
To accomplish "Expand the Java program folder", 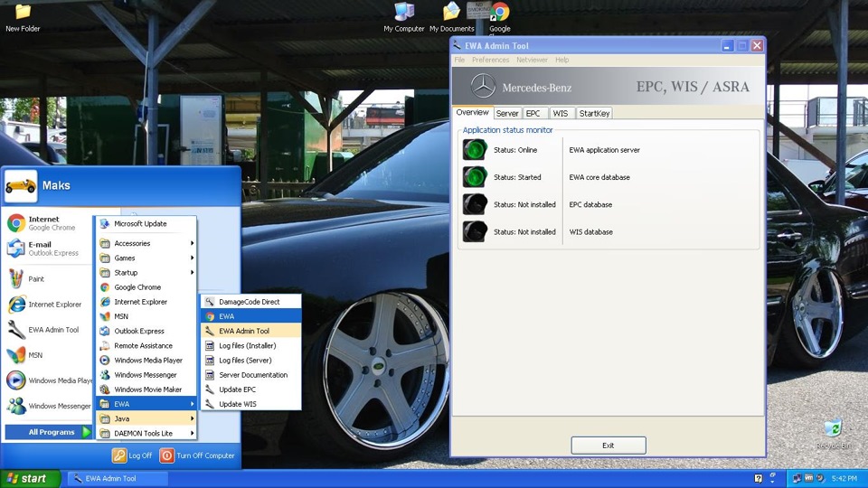I will (146, 418).
